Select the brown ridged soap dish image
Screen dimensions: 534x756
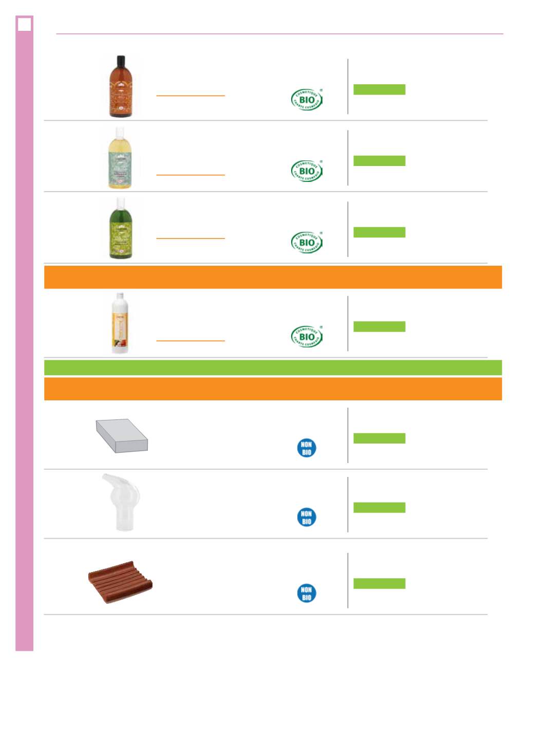point(120,582)
